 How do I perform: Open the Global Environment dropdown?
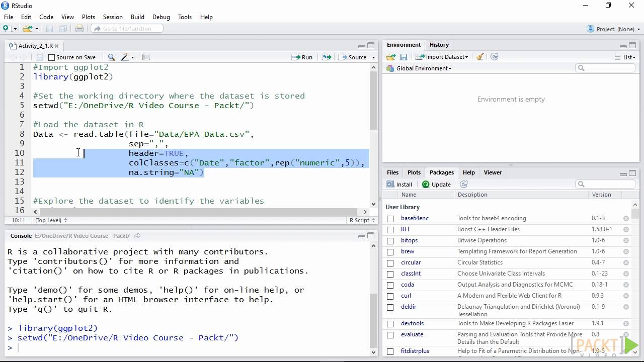(423, 68)
